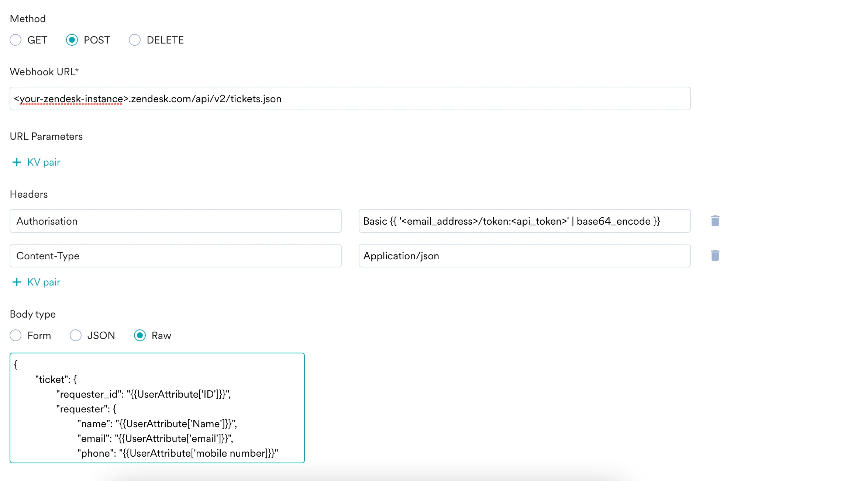Select the Form body type
The image size is (868, 481).
(15, 335)
